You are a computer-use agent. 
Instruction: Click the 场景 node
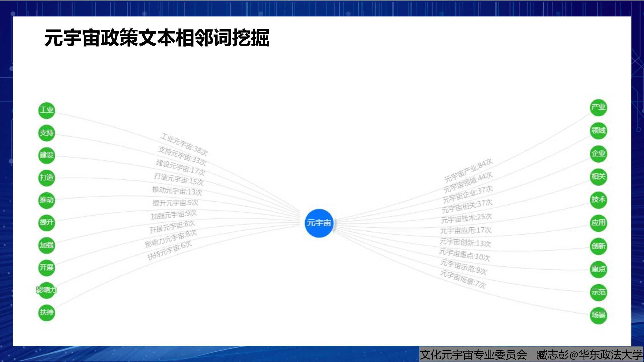point(598,315)
